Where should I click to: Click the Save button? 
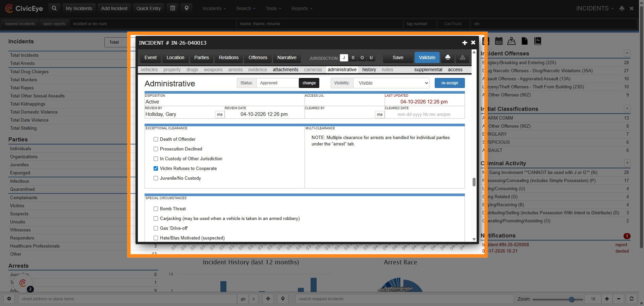point(398,57)
